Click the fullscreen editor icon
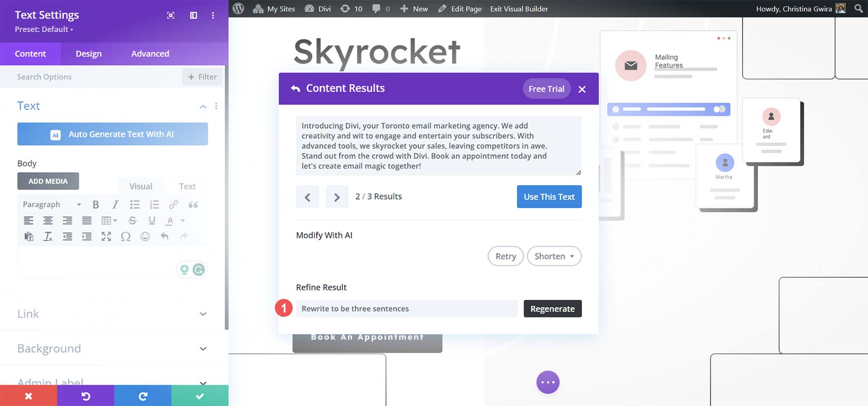The height and width of the screenshot is (406, 868). point(106,236)
